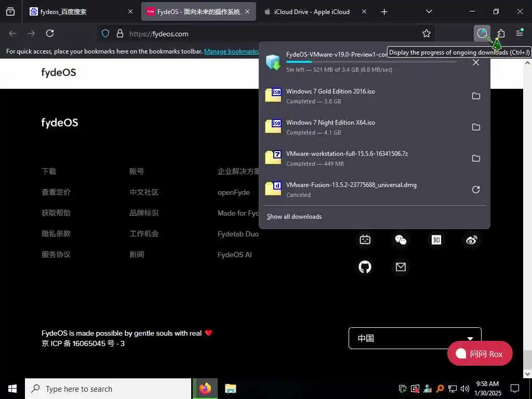Image resolution: width=532 pixels, height=399 pixels.
Task: Go forward with the forward arrow
Action: click(31, 33)
